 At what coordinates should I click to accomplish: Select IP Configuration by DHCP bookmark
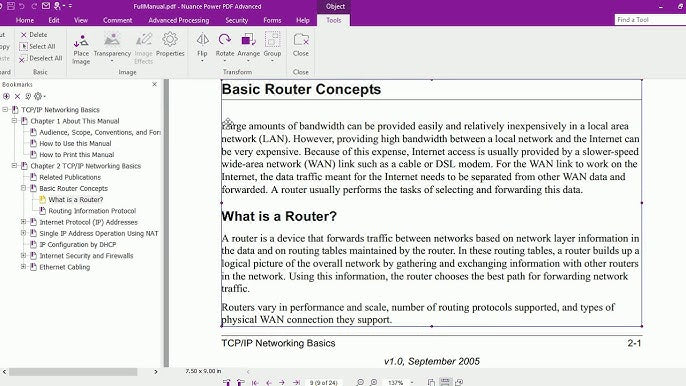(x=78, y=245)
